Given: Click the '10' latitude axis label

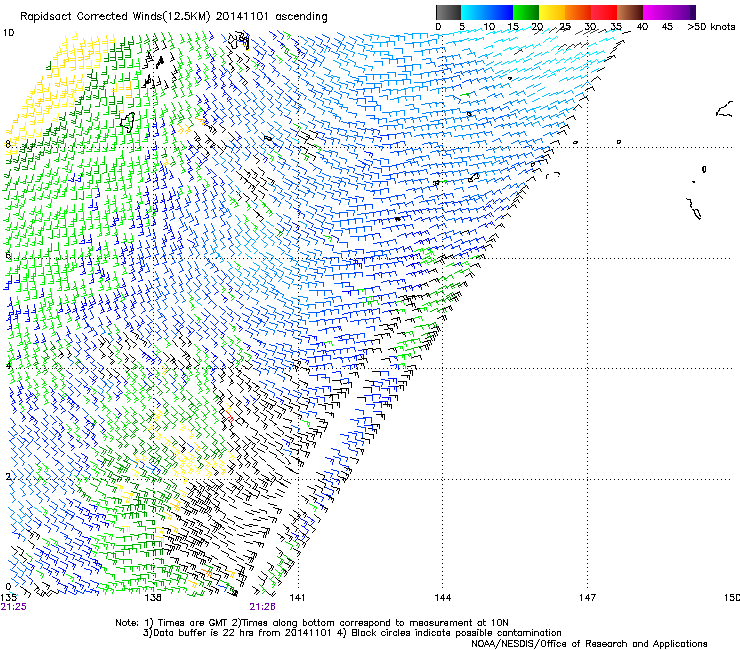Looking at the screenshot, I should (8, 33).
